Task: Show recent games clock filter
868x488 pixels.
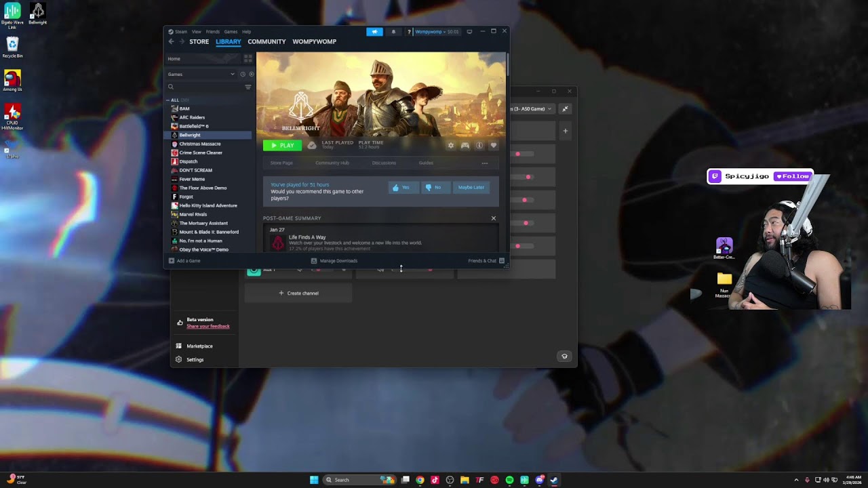Action: click(x=243, y=74)
